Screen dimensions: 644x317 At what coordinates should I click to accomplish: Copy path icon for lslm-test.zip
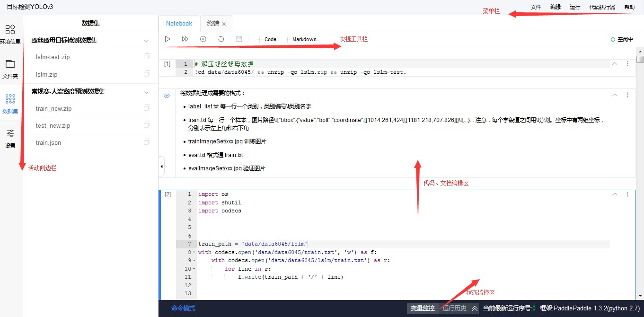click(x=146, y=57)
